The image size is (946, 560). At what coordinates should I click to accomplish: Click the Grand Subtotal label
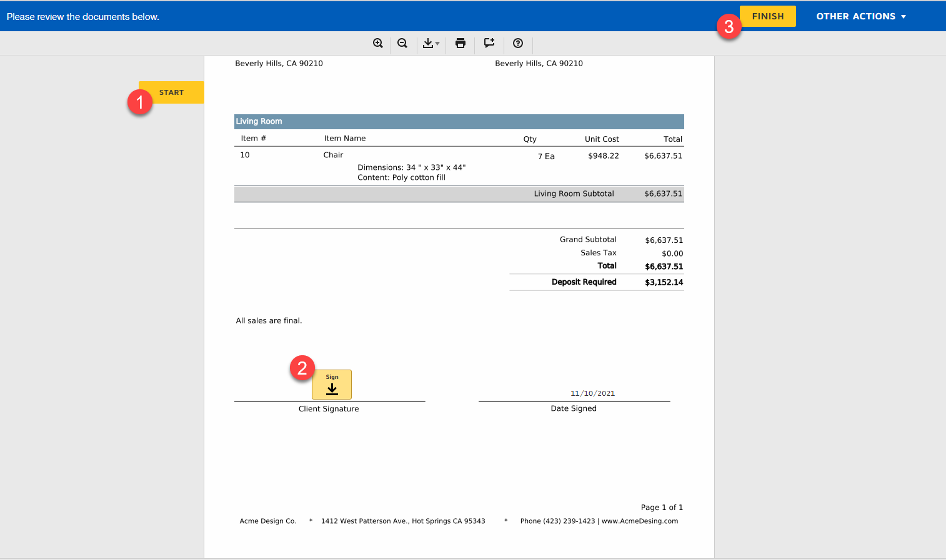click(x=588, y=240)
